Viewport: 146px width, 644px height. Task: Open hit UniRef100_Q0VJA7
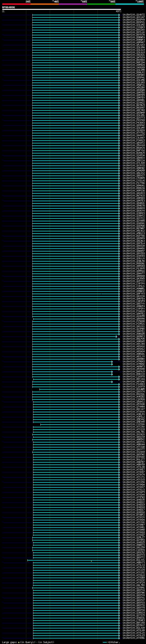(x=134, y=17)
